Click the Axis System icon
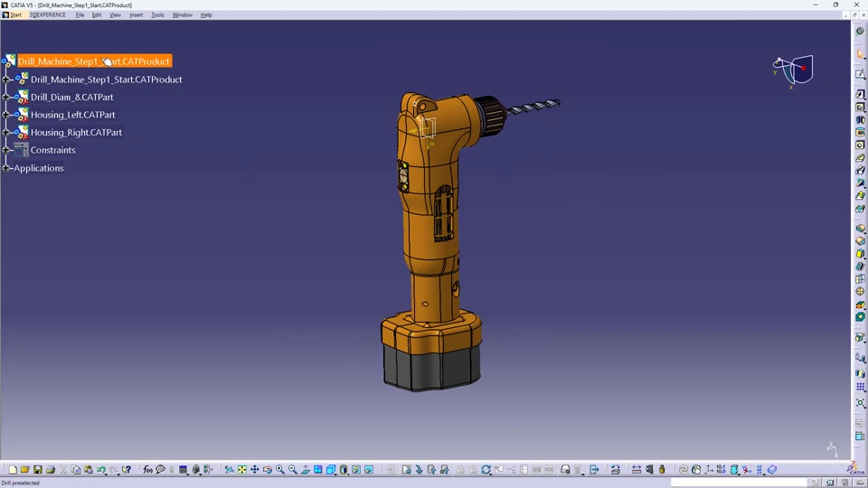The height and width of the screenshot is (488, 868). pos(709,470)
